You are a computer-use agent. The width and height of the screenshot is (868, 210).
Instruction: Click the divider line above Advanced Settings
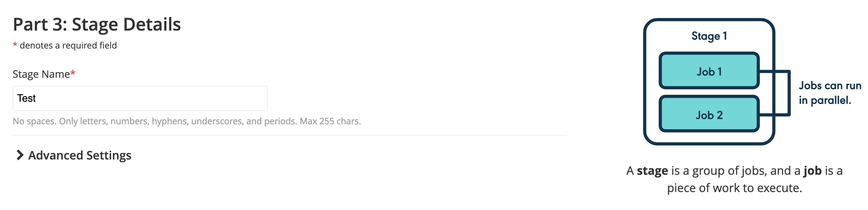pyautogui.click(x=290, y=135)
